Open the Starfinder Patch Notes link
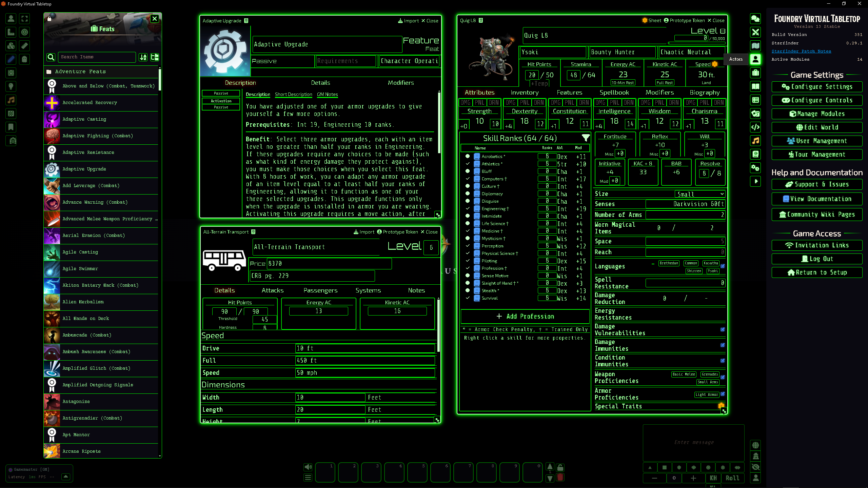The image size is (868, 488). [801, 51]
